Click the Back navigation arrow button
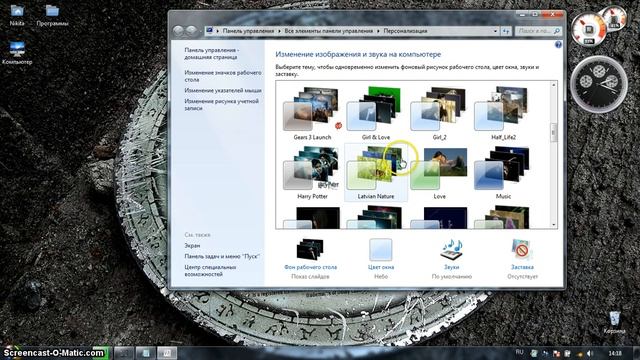Screen dimensions: 640x360 [178, 31]
